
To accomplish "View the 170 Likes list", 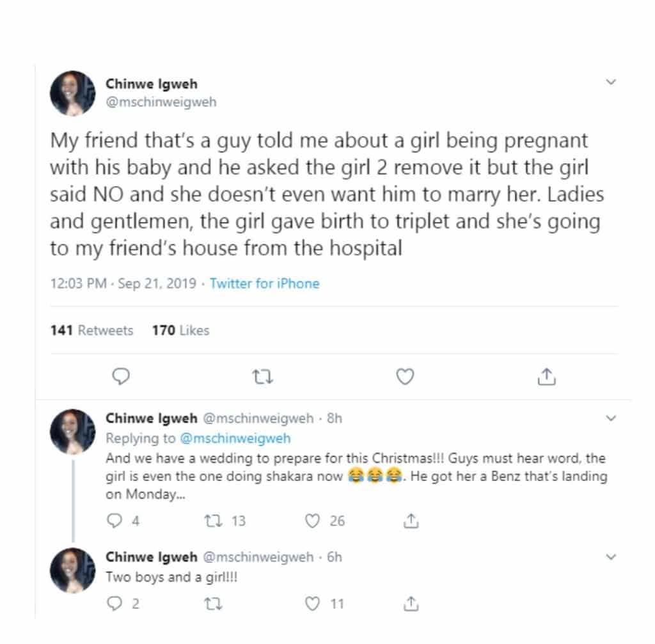I will [x=180, y=331].
